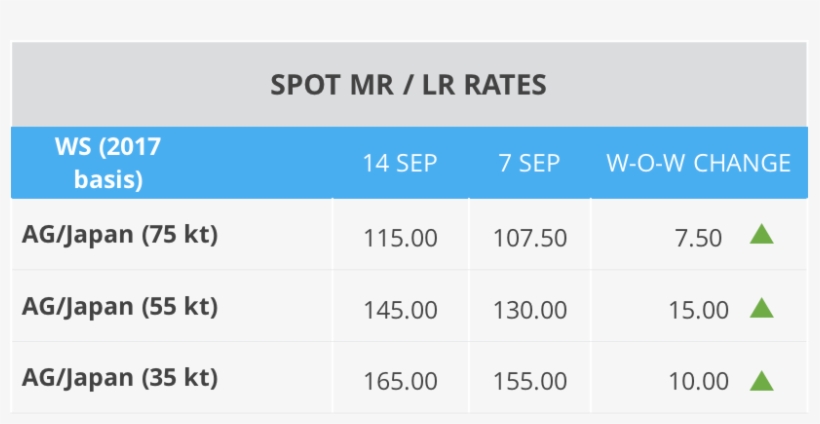Click the 15.00 change value
820x424 pixels.
pyautogui.click(x=699, y=311)
